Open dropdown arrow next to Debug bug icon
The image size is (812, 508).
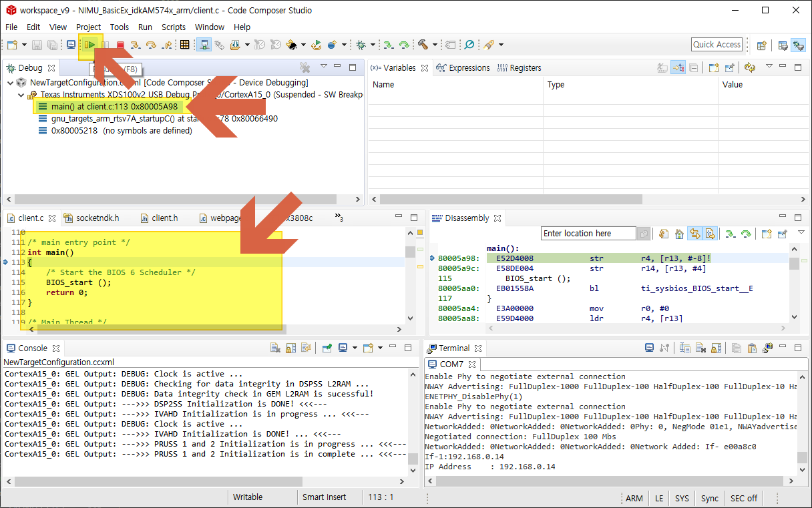(373, 45)
